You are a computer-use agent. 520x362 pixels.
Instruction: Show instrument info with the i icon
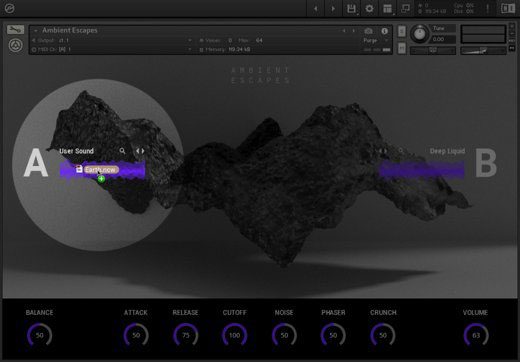[x=384, y=31]
